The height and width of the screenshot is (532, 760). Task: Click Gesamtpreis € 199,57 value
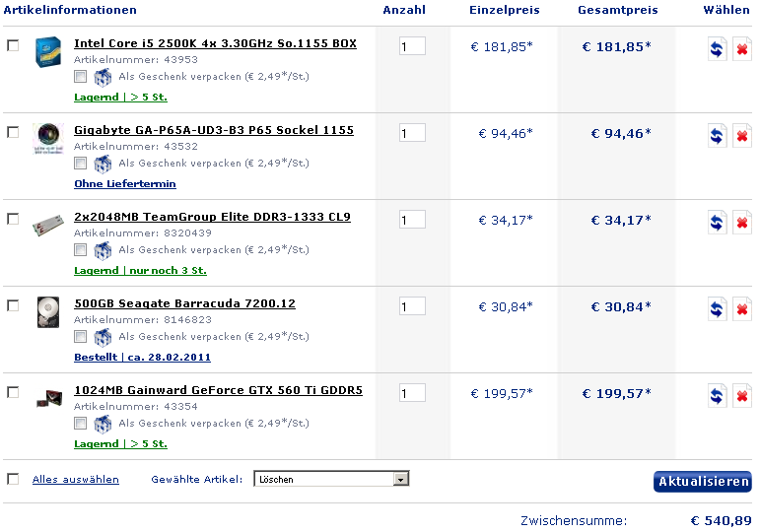[x=616, y=393]
